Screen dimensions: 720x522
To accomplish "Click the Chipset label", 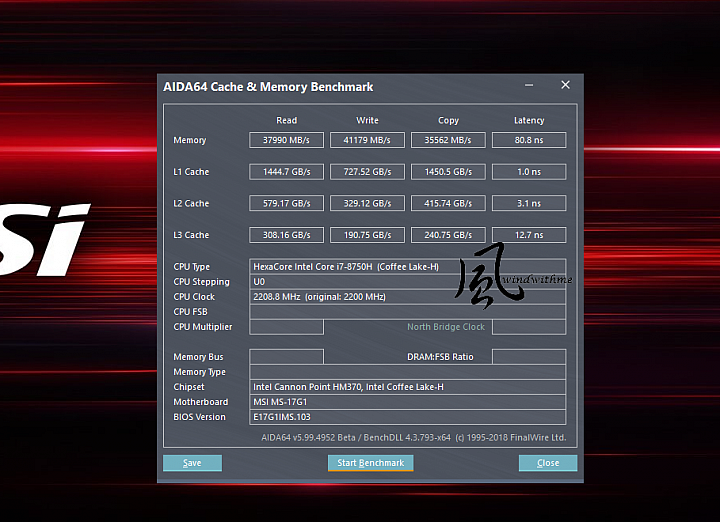I will coord(189,387).
